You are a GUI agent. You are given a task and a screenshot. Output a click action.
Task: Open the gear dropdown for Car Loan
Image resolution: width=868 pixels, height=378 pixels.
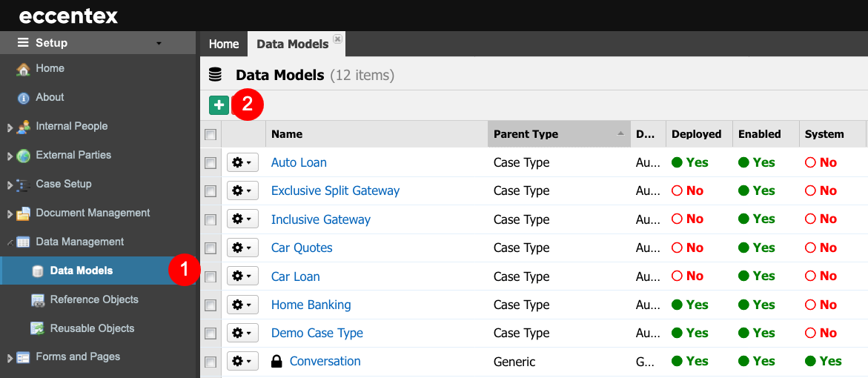(242, 276)
